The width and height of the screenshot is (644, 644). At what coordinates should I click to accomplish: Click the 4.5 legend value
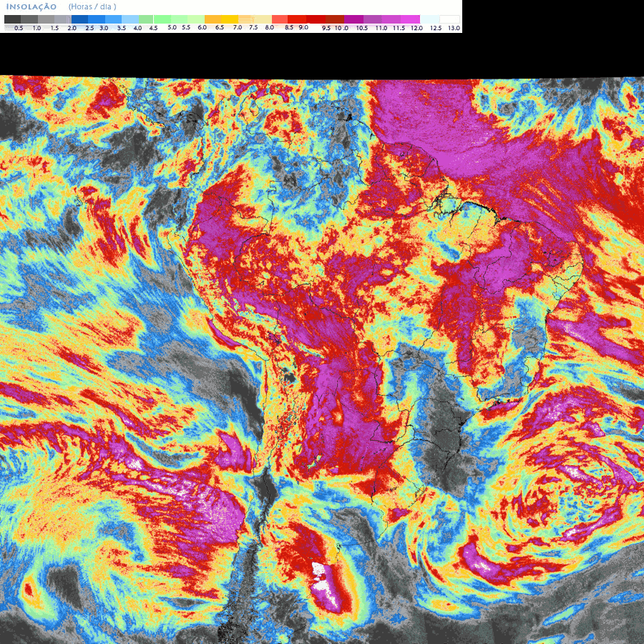point(154,28)
